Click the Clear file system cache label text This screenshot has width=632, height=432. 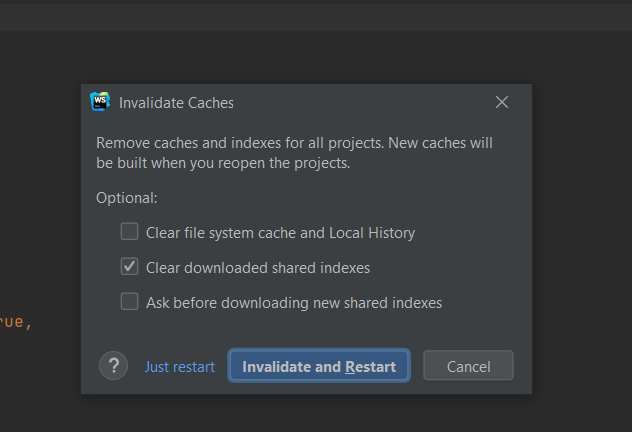pyautogui.click(x=280, y=232)
